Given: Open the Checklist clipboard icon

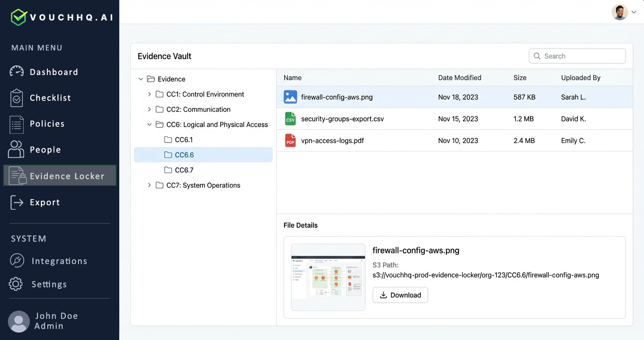Looking at the screenshot, I should coord(17,98).
